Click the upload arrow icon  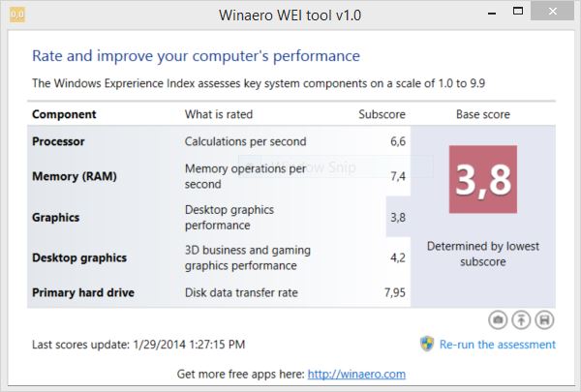521,319
